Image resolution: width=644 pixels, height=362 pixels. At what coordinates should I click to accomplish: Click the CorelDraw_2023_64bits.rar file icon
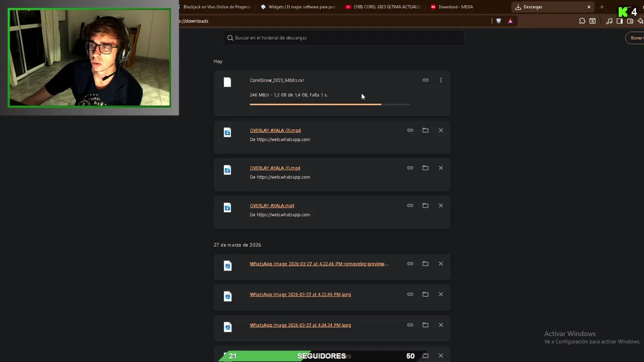(x=227, y=82)
